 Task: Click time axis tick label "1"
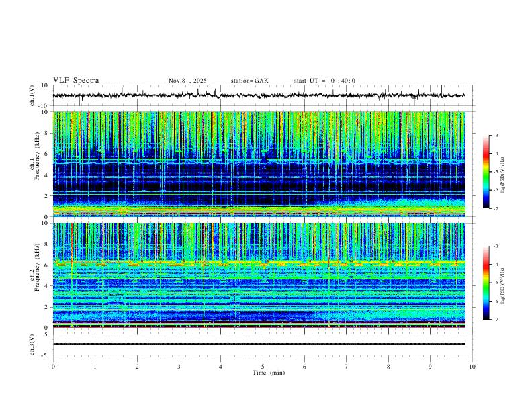[x=95, y=367]
